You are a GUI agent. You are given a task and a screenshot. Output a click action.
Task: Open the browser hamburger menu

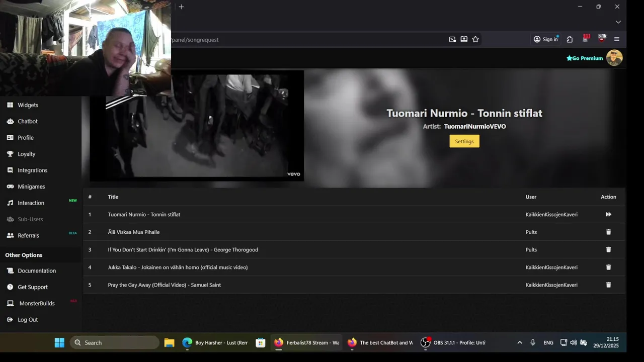pyautogui.click(x=617, y=39)
